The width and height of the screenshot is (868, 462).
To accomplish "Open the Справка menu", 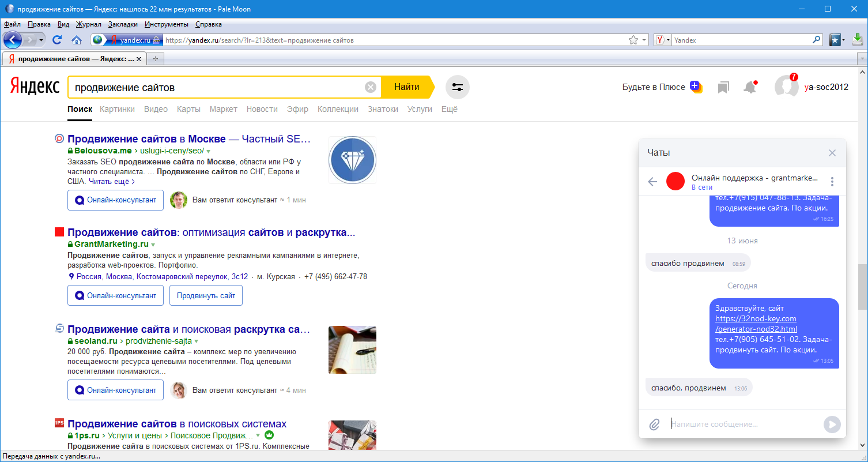I will 209,24.
